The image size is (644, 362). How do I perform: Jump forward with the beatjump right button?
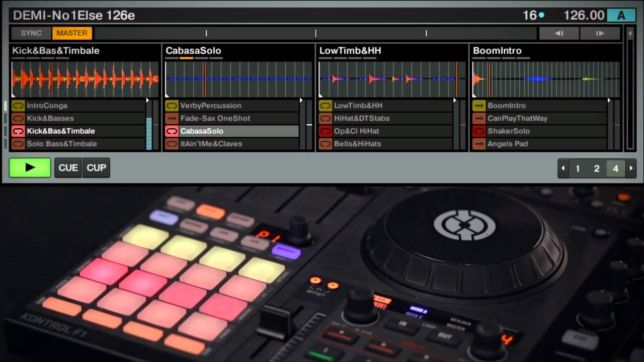600,33
